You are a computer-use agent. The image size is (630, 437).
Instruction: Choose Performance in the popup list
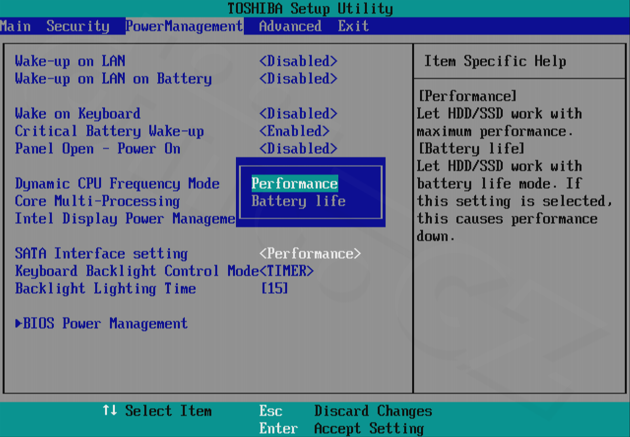click(x=295, y=184)
